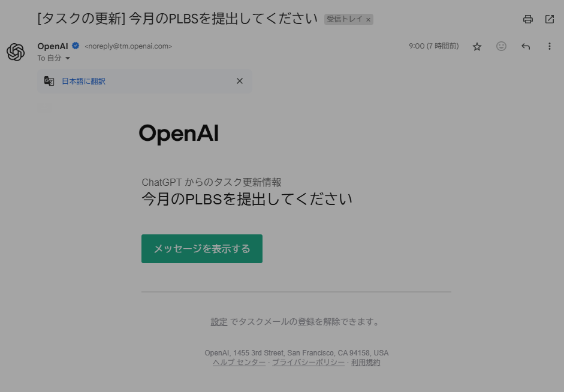
Task: Click the メッセージを表示する button
Action: coord(202,249)
